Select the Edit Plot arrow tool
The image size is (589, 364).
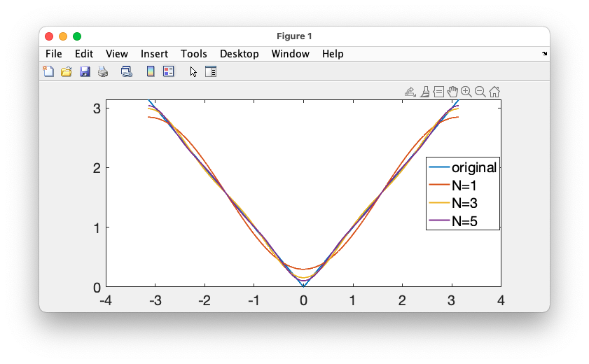point(193,71)
